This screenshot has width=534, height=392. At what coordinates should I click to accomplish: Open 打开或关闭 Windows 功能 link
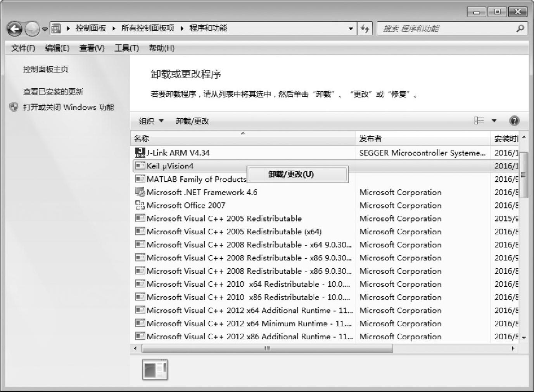[69, 107]
